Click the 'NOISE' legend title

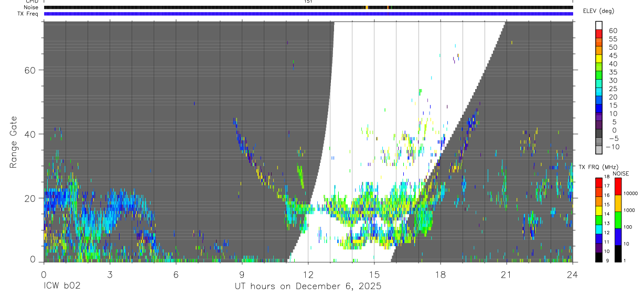(x=621, y=173)
